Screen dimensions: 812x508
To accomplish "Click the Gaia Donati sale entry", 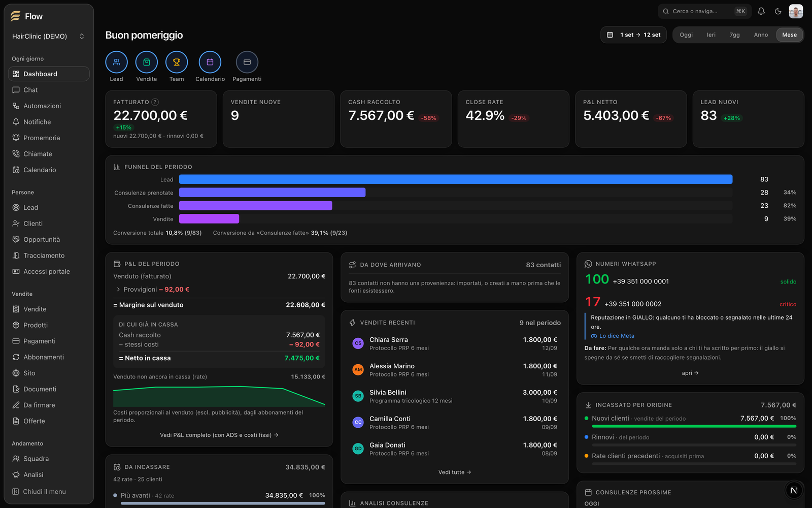I will pos(455,449).
